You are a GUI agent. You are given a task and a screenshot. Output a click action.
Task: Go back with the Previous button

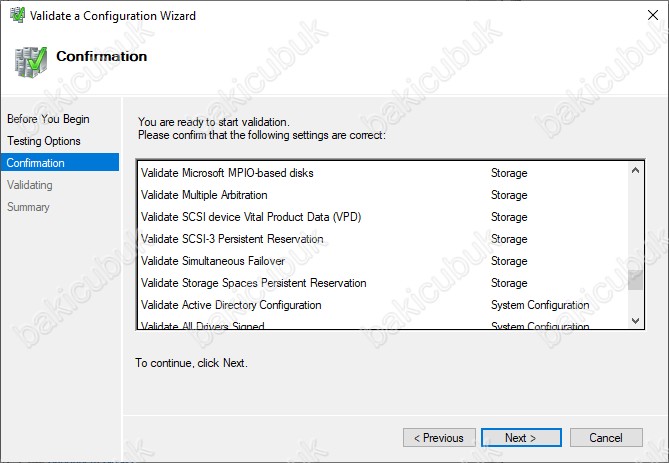tap(439, 438)
